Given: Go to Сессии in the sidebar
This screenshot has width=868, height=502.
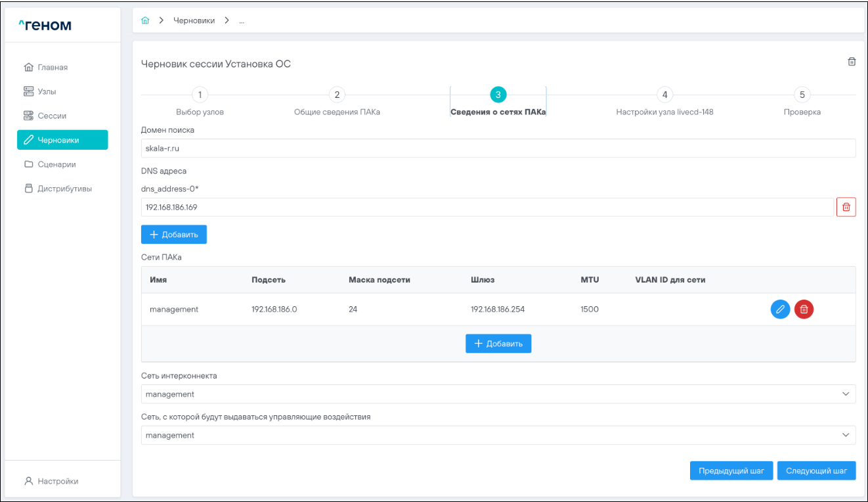Looking at the screenshot, I should [52, 116].
